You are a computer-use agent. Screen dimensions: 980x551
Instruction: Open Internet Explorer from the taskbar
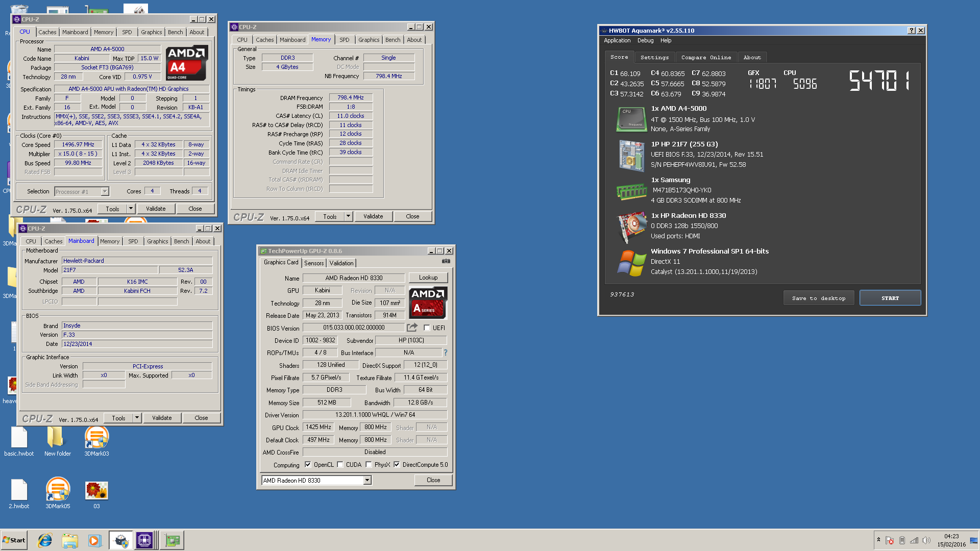click(x=45, y=540)
